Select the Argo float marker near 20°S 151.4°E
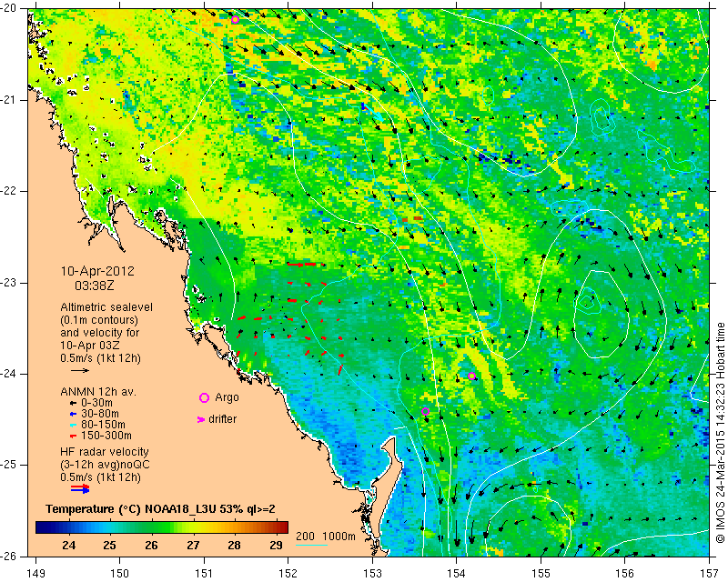The height and width of the screenshot is (582, 728). (235, 19)
